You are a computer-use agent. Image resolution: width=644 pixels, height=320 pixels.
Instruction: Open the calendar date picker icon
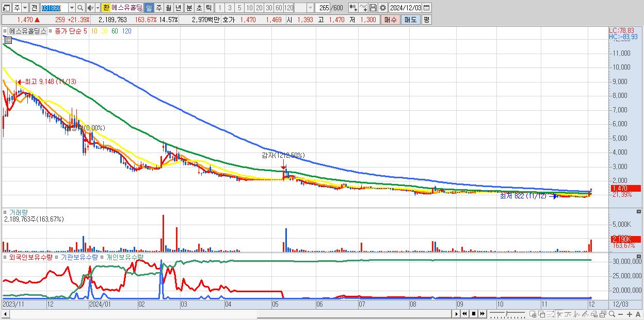(427, 8)
